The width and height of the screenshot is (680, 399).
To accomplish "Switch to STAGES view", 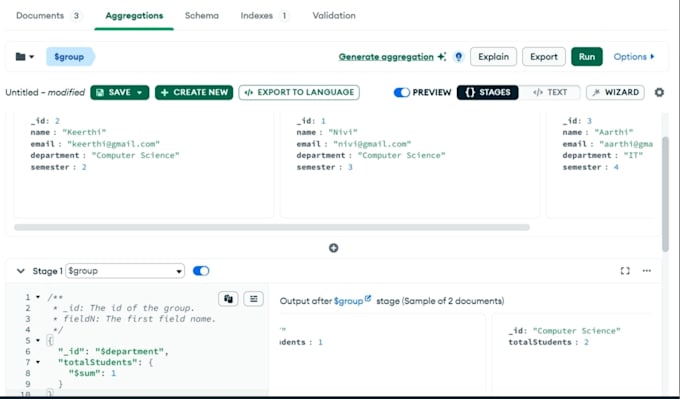I will pos(487,92).
